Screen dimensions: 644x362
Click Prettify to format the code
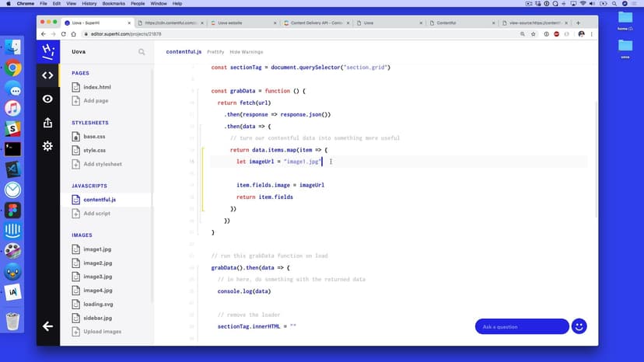coord(215,52)
